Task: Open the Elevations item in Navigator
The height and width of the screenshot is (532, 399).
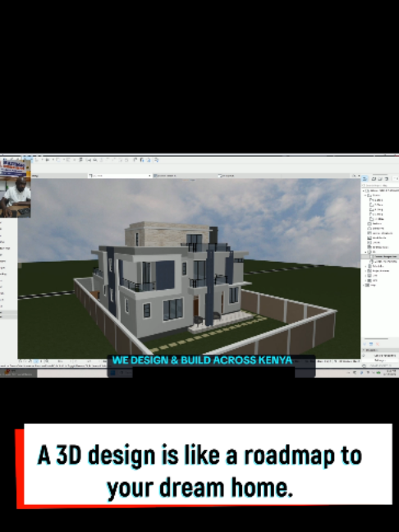Action: coord(380,228)
